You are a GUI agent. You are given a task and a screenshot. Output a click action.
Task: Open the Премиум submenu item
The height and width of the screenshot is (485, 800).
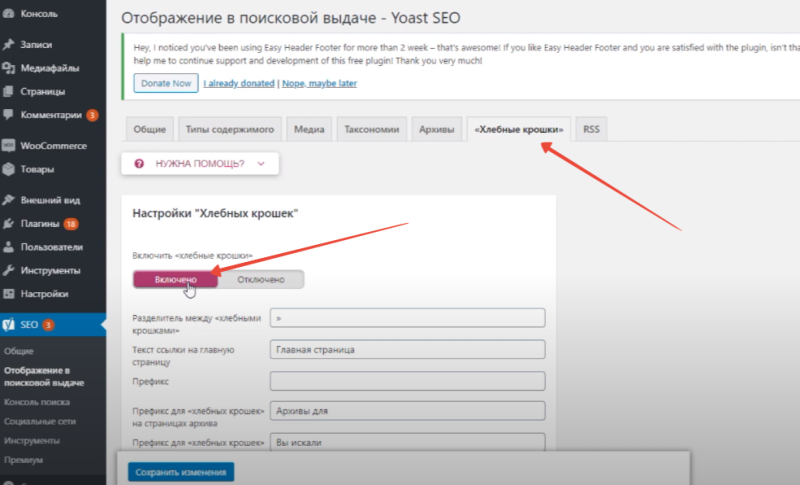tap(23, 460)
